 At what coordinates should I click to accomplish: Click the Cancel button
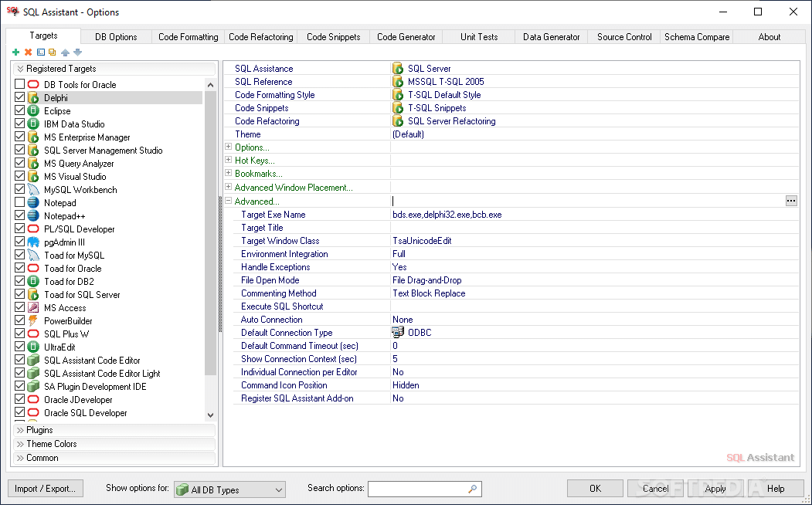[x=656, y=489]
